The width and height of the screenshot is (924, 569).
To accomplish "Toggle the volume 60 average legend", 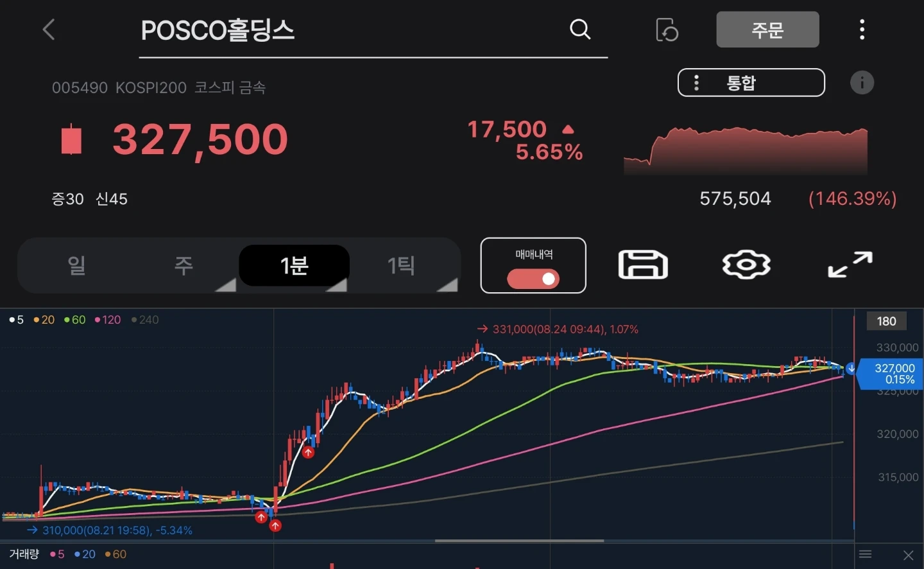I will [116, 554].
